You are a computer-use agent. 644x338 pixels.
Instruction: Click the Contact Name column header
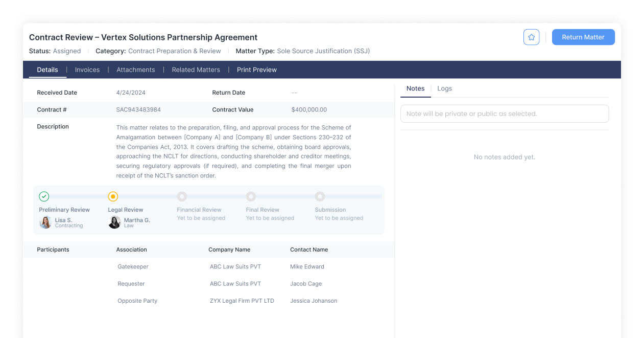pyautogui.click(x=309, y=250)
